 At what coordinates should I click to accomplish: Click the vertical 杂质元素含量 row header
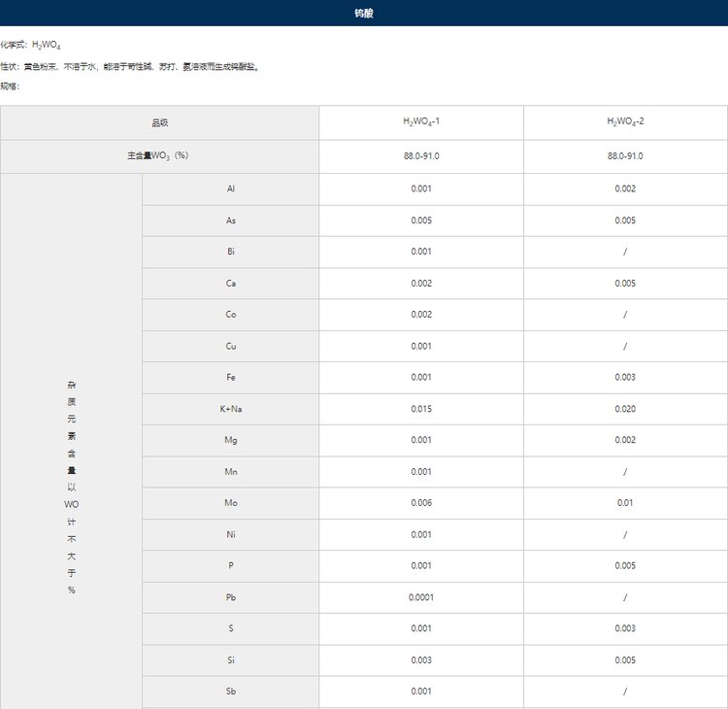72,486
